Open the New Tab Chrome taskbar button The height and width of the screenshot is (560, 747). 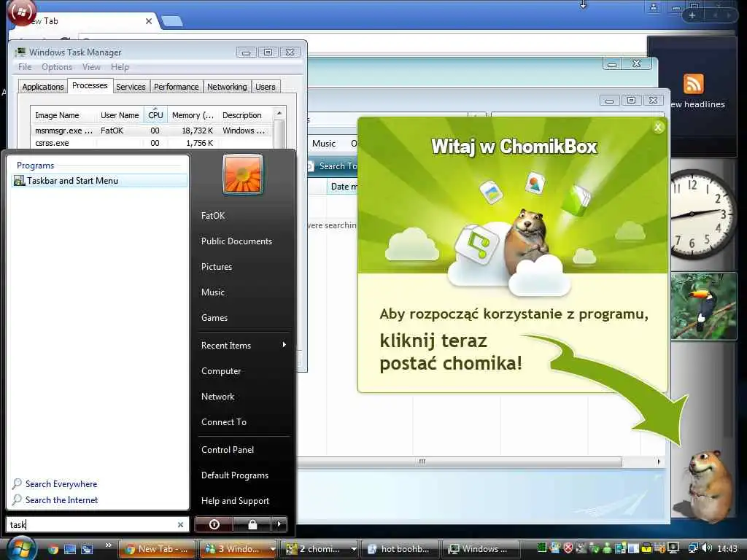(x=157, y=549)
